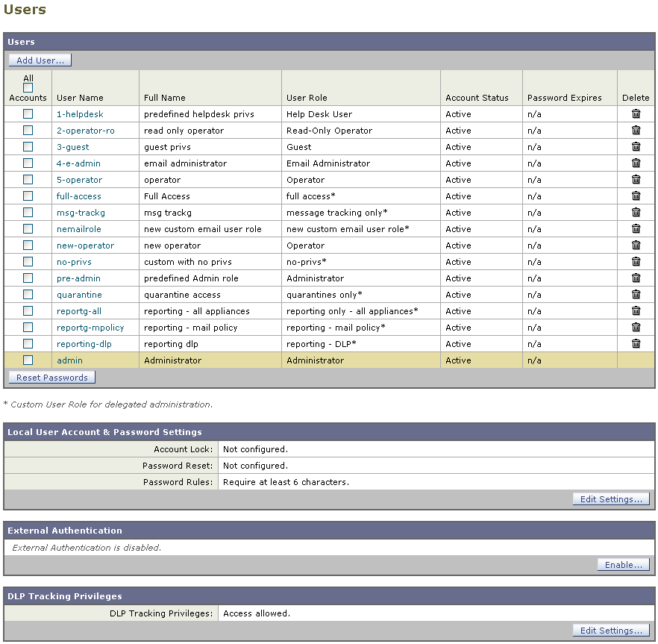Open the full-access user link
This screenshot has height=644, width=658.
(79, 196)
